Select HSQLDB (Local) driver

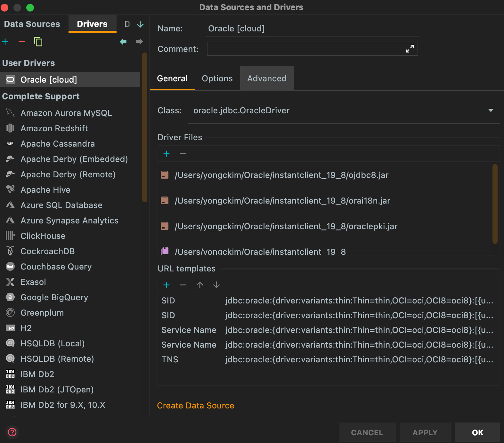[x=70, y=343]
